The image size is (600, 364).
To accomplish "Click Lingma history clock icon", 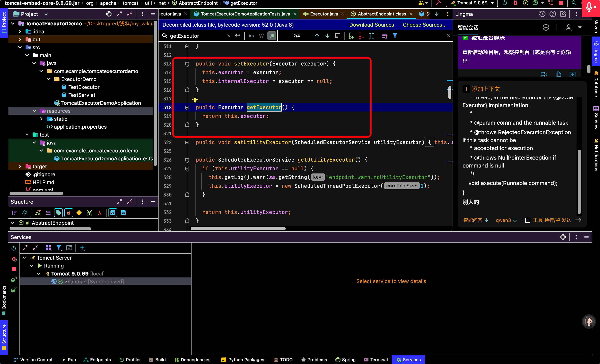I will [x=542, y=14].
